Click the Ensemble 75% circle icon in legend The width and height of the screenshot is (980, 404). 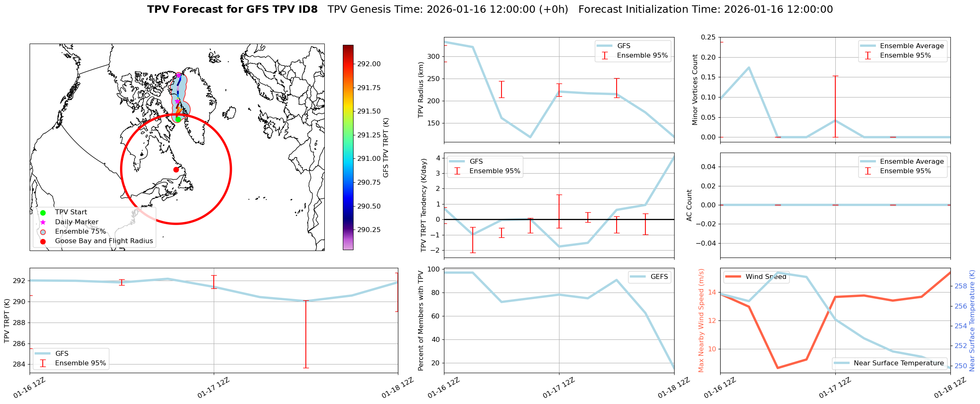[43, 232]
